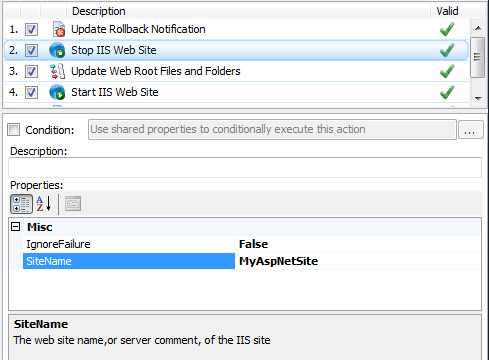Sort properties alphabetically with A-Z icon

[x=44, y=204]
